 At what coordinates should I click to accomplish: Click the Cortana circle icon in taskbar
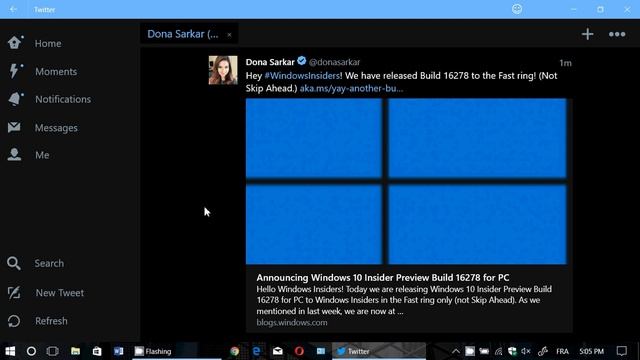click(31, 351)
